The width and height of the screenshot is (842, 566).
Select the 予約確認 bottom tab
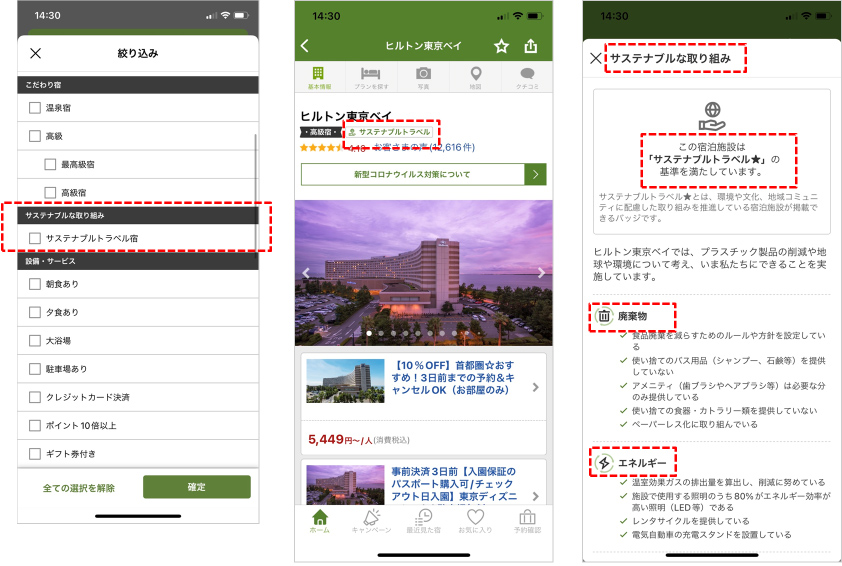[527, 520]
